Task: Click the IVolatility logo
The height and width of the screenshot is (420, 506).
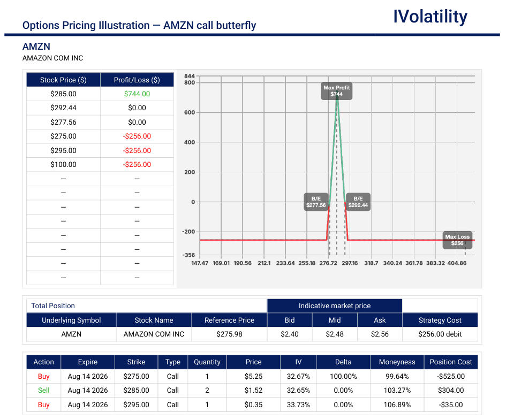Action: [x=430, y=17]
